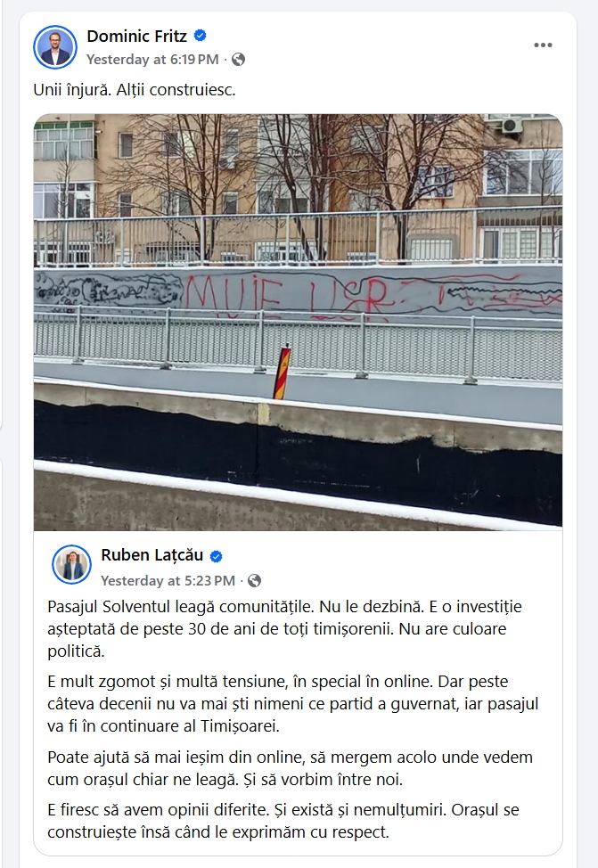Open the 'Yesterday at 6:19 PM' timestamp
Image resolution: width=598 pixels, height=868 pixels.
pyautogui.click(x=152, y=59)
